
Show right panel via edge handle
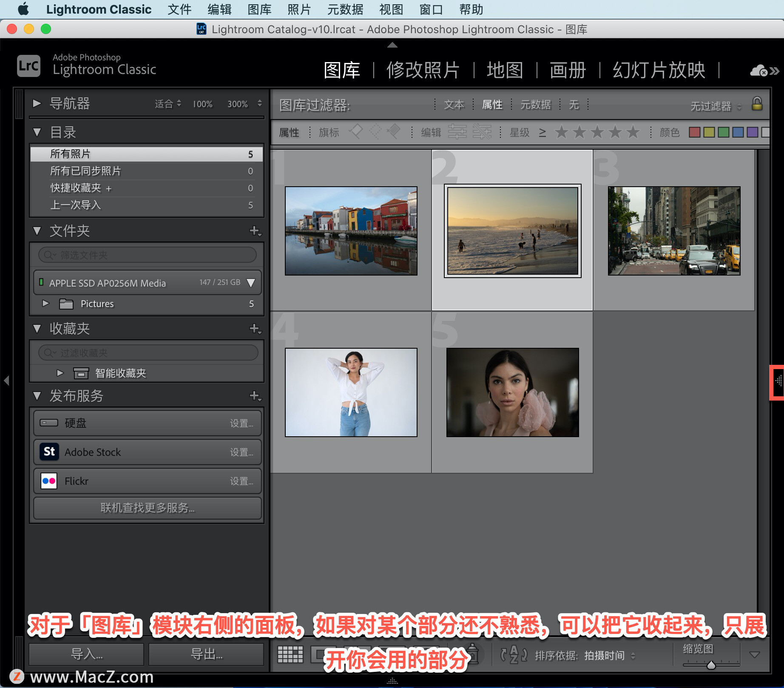pos(778,382)
